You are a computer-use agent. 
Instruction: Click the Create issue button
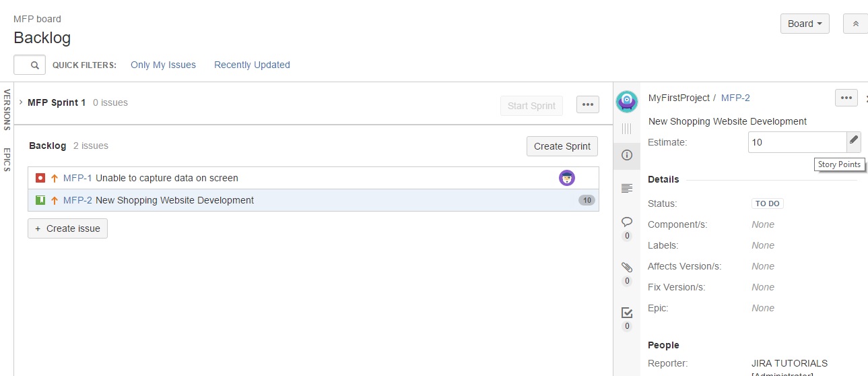(67, 228)
